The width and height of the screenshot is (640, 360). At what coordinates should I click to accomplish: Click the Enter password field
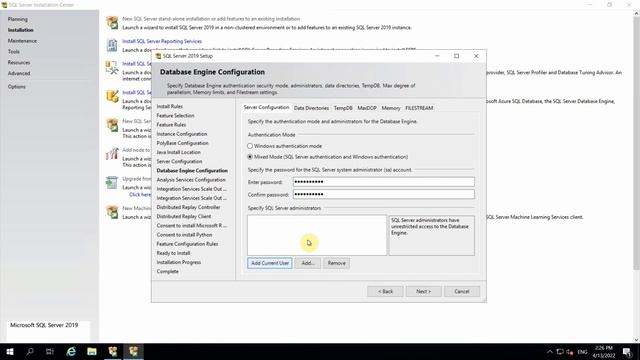[384, 182]
